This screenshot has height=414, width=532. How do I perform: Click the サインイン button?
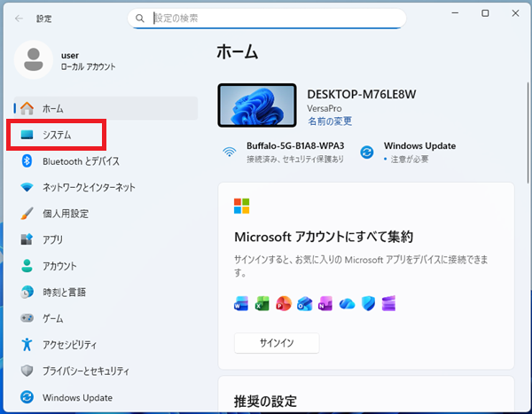tap(277, 343)
